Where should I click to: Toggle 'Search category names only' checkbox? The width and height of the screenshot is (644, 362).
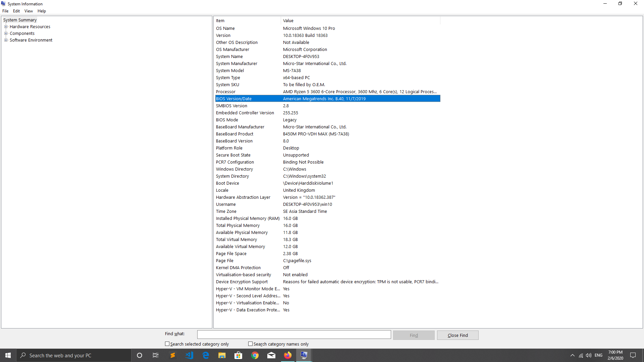pyautogui.click(x=250, y=344)
